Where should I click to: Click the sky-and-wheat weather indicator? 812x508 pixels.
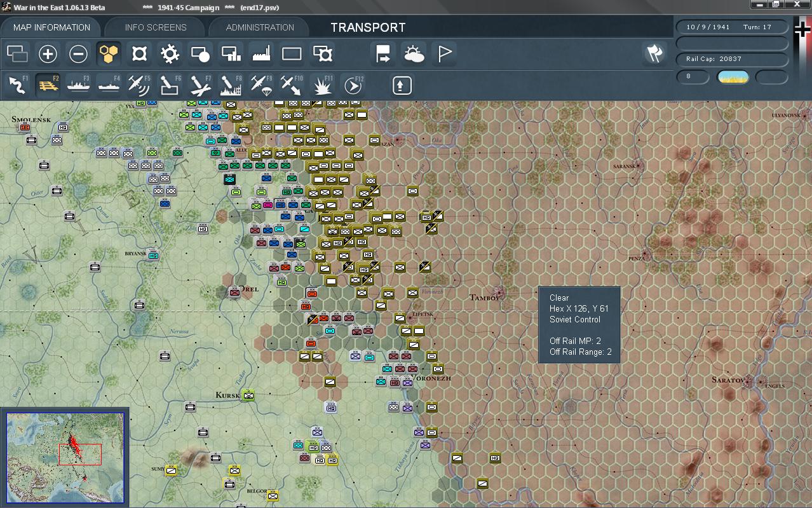pos(733,77)
